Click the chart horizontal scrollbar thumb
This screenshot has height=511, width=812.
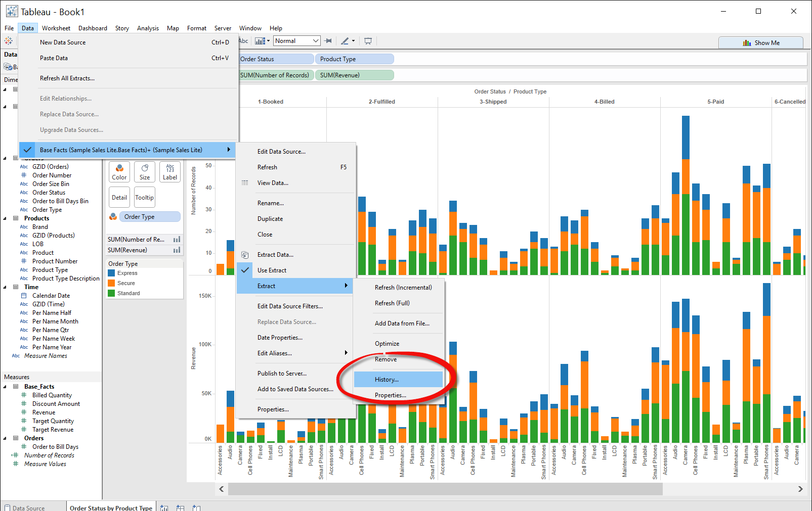click(445, 489)
